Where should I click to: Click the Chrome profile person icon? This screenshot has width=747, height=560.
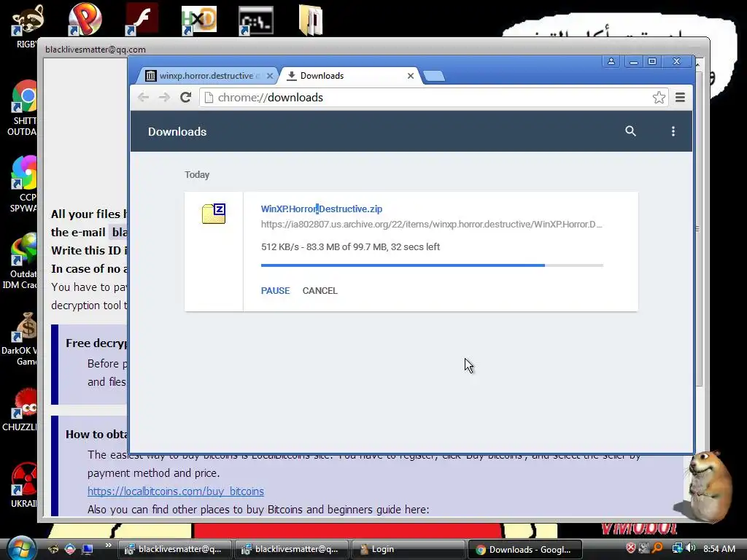tap(611, 61)
